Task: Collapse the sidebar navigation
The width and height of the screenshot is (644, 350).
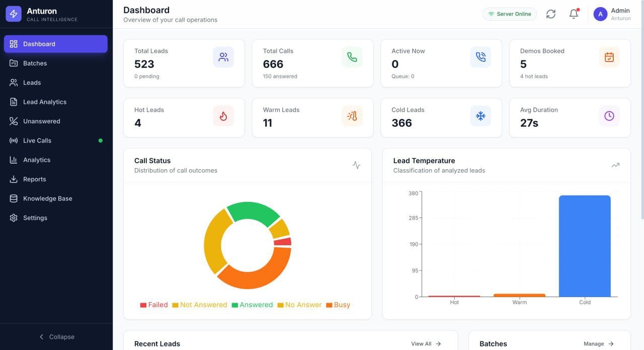Action: pyautogui.click(x=56, y=337)
